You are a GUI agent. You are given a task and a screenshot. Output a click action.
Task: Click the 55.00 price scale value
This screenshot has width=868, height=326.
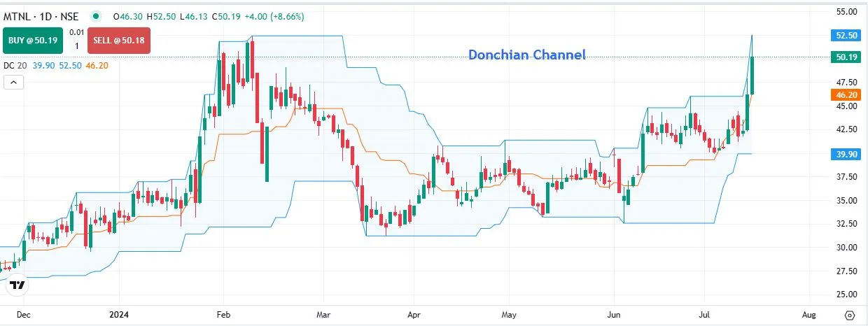click(847, 12)
